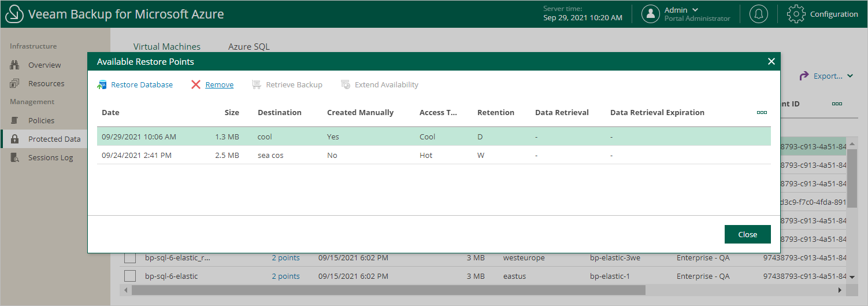
Task: Sort by Destination column header
Action: [x=280, y=112]
